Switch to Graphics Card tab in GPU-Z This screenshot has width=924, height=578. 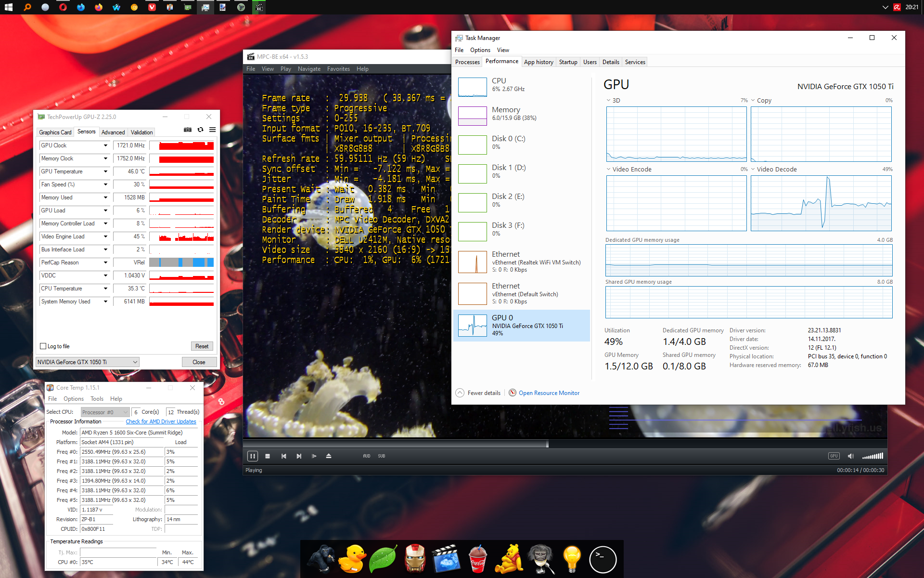[x=55, y=132]
